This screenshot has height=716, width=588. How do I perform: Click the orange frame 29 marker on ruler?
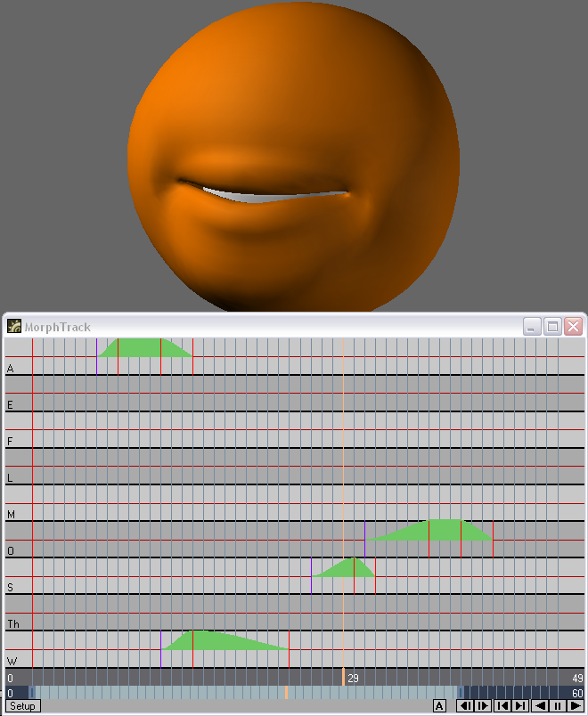(343, 677)
